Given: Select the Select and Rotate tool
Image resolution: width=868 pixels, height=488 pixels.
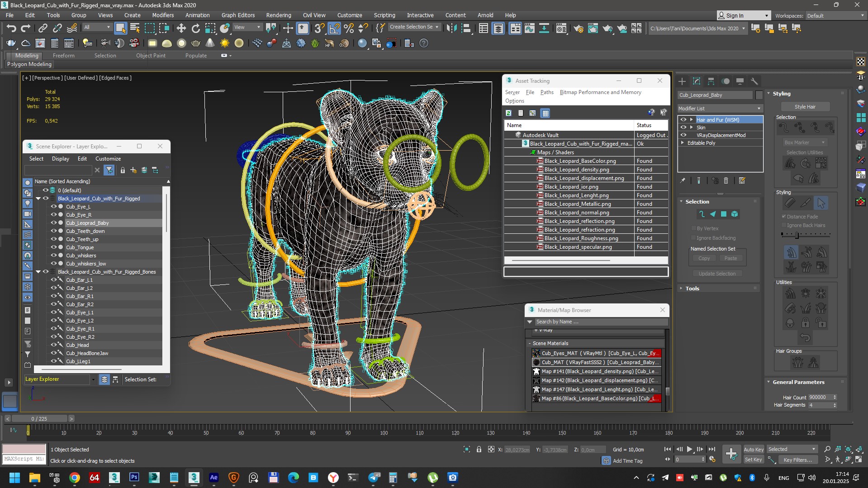Looking at the screenshot, I should pos(195,28).
